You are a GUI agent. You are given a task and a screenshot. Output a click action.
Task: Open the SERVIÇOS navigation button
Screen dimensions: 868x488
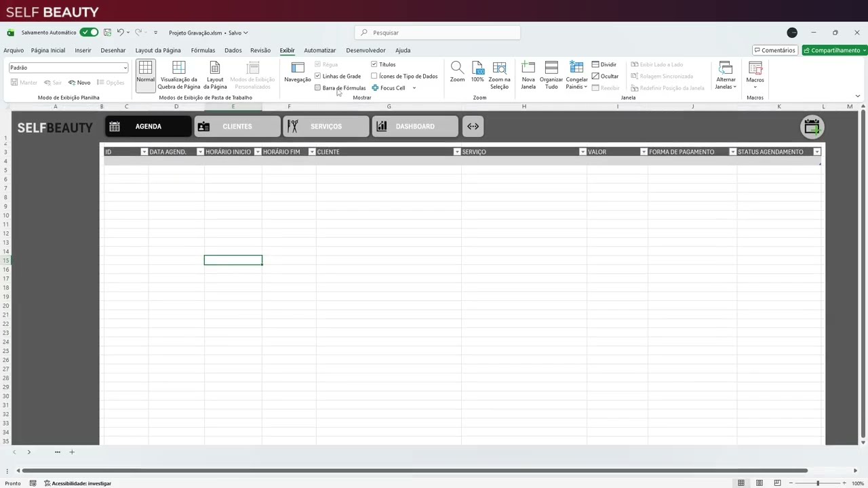pyautogui.click(x=326, y=127)
